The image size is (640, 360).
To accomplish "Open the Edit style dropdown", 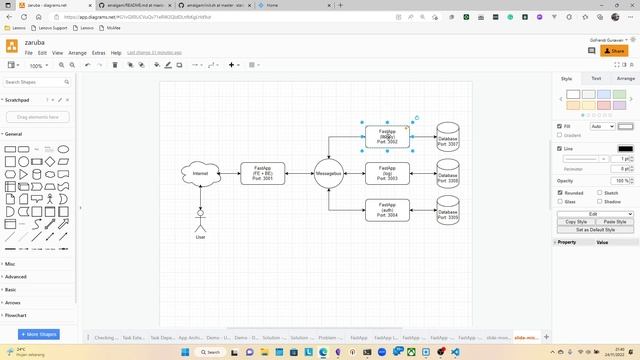I will (595, 214).
